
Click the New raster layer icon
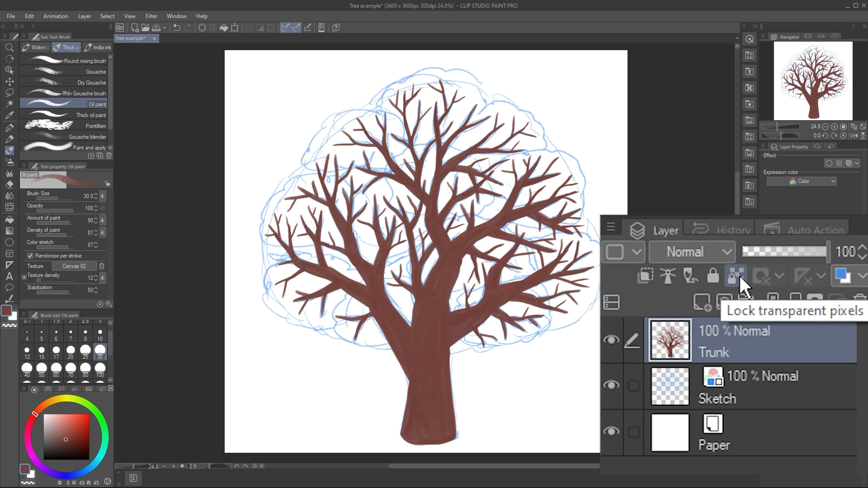[x=702, y=302]
